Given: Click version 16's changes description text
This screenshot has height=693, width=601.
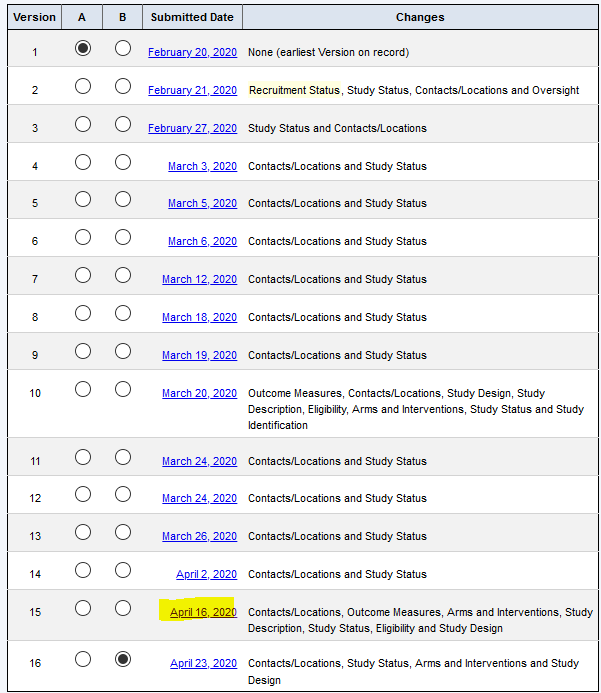Looking at the screenshot, I should tap(413, 671).
